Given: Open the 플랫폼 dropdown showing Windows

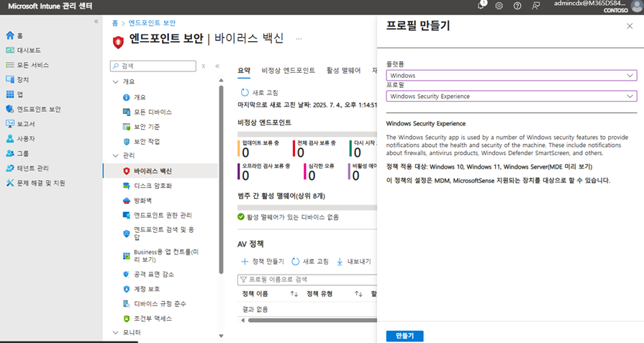Looking at the screenshot, I should 512,75.
